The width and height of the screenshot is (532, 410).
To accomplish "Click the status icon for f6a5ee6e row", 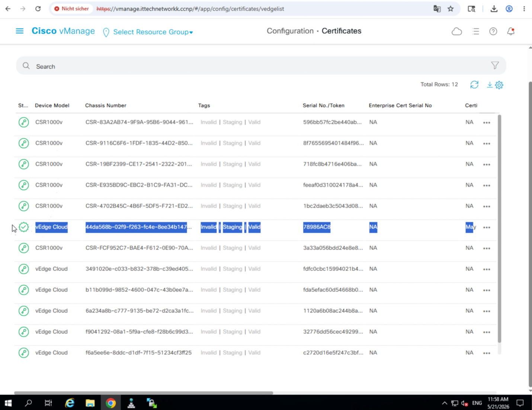I will coord(24,353).
